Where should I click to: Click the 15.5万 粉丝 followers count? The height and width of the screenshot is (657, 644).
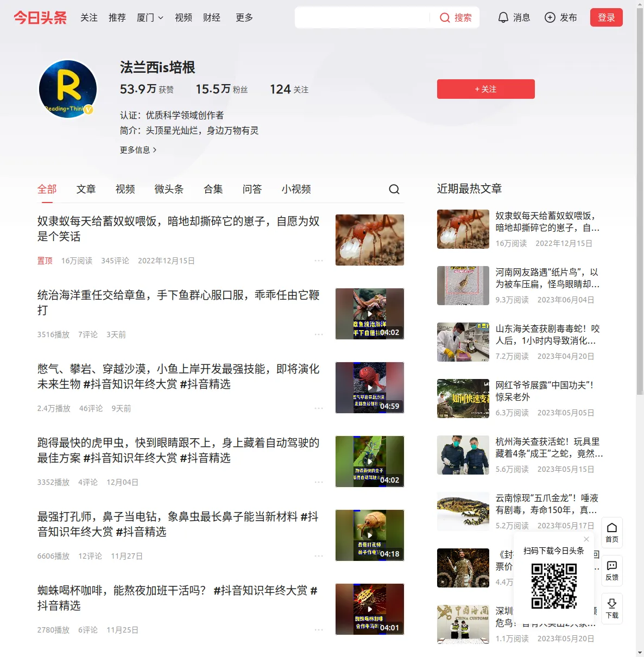(222, 89)
